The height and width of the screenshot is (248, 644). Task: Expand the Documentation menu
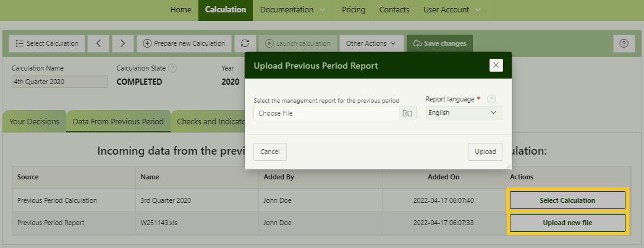(x=292, y=10)
